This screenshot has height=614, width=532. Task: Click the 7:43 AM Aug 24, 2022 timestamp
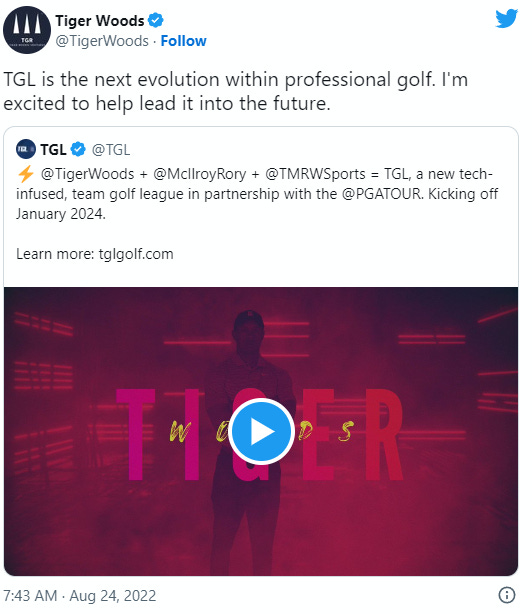[x=79, y=596]
